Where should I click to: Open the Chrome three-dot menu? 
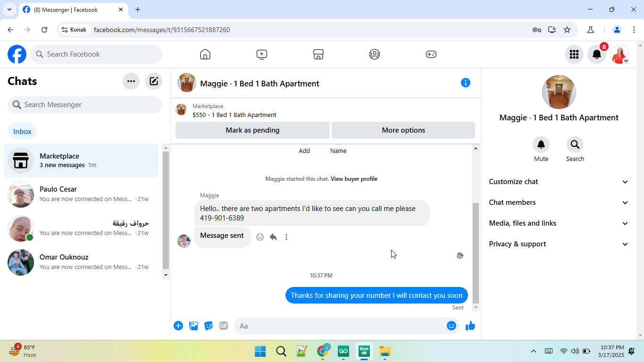[634, 30]
